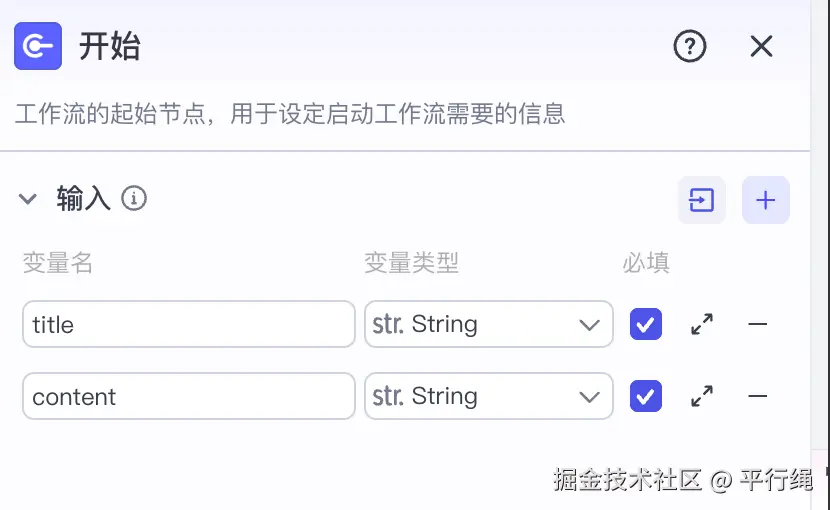Click the workflow start node description text
This screenshot has height=510, width=830.
click(x=290, y=114)
